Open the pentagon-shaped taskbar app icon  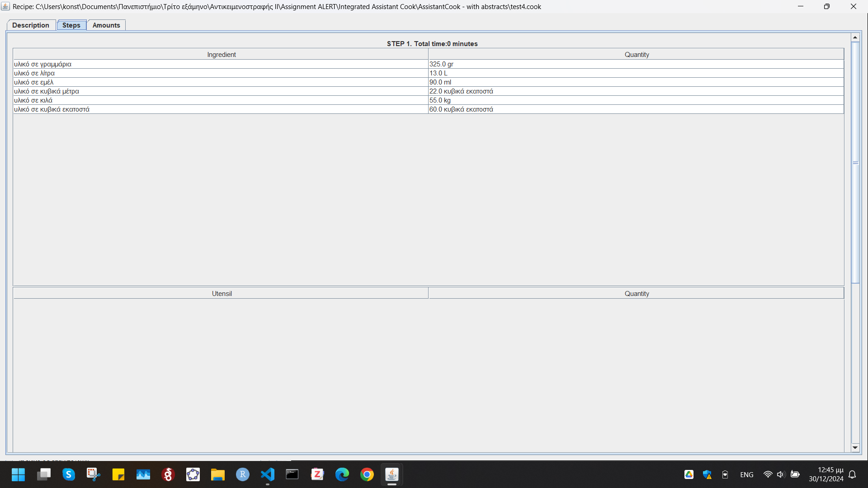[193, 474]
